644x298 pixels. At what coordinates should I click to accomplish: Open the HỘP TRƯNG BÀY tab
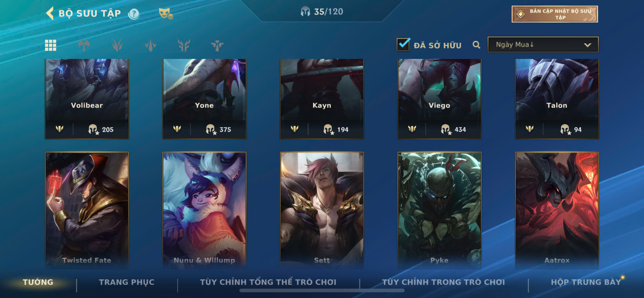586,282
